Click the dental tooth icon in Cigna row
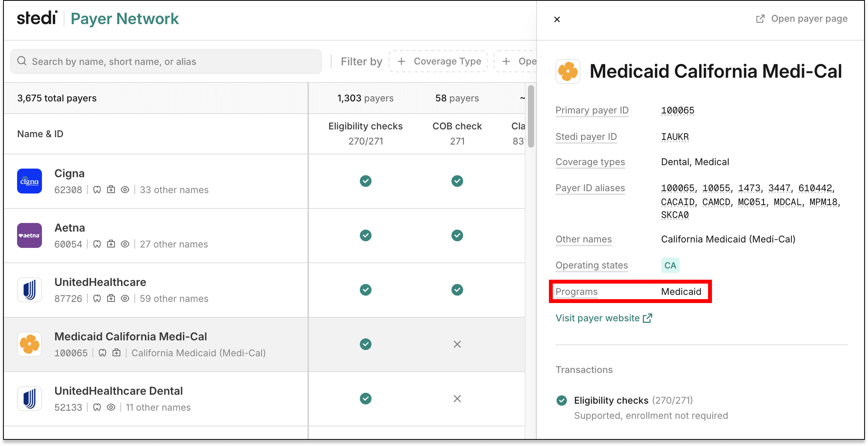Viewport: 868px width, 446px height. [x=97, y=190]
